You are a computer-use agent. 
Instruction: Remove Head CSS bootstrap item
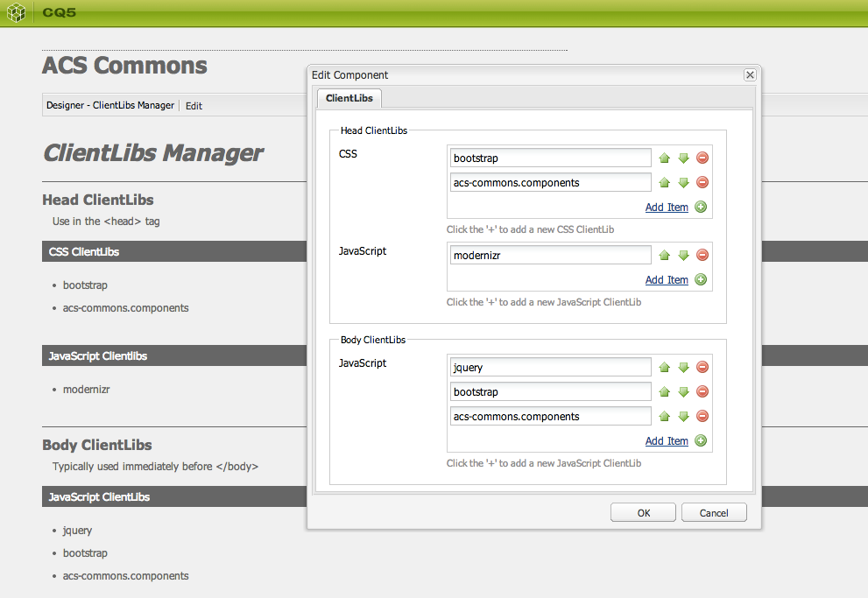(x=702, y=158)
